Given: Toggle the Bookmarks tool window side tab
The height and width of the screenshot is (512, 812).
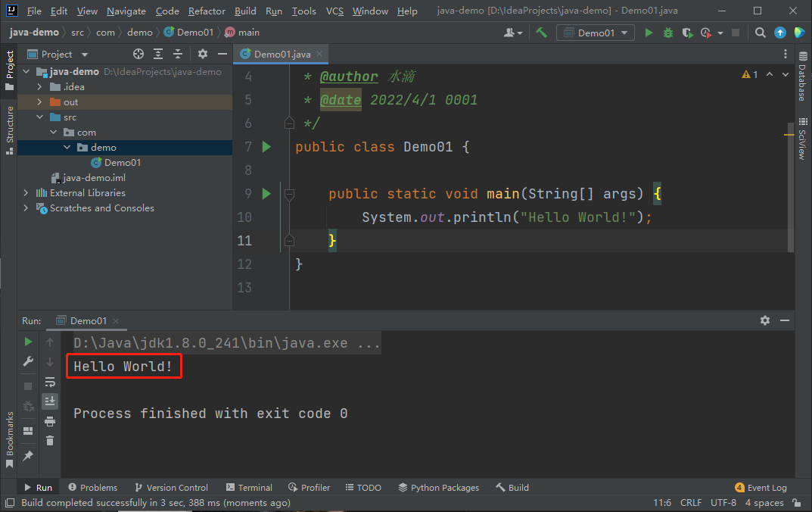Looking at the screenshot, I should 9,439.
